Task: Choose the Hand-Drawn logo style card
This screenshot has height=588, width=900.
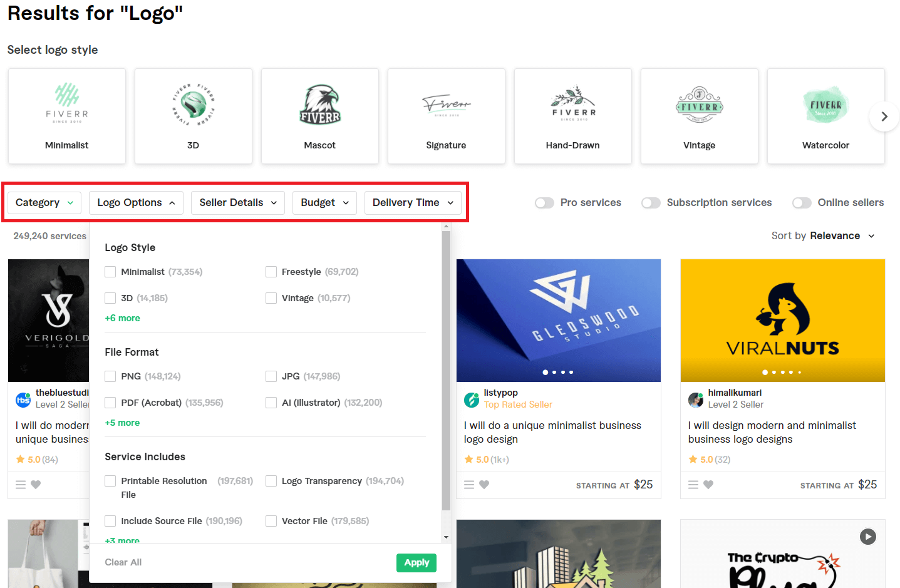Action: 573,116
